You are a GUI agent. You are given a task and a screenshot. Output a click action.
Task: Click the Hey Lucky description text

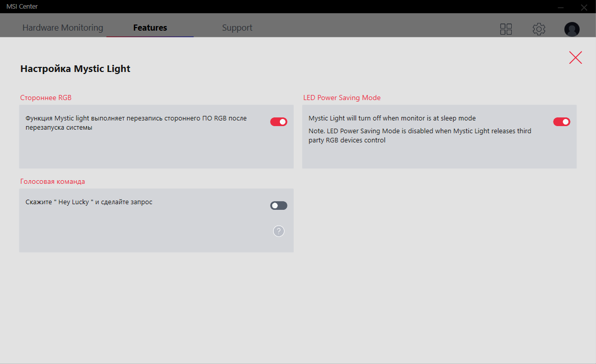click(89, 202)
